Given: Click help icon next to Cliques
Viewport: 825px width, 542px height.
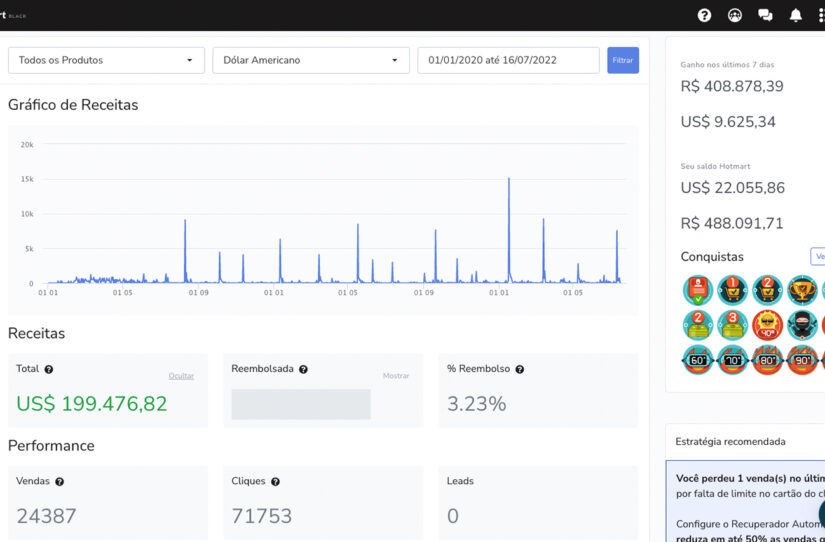Looking at the screenshot, I should click(275, 481).
